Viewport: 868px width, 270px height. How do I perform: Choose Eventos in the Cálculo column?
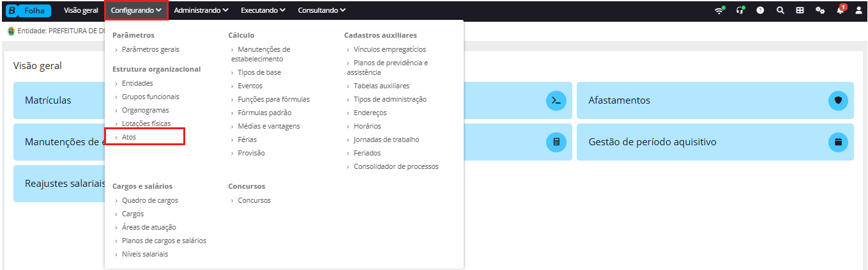[250, 86]
